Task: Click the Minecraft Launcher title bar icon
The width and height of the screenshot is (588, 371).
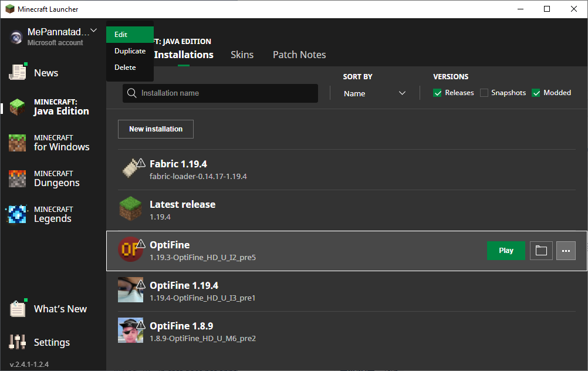Action: click(10, 9)
